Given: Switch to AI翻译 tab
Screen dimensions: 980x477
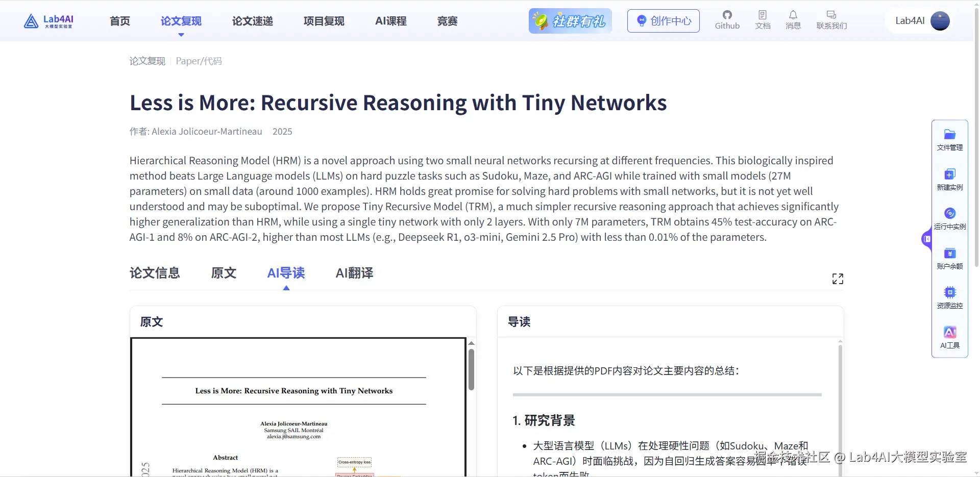Looking at the screenshot, I should pos(354,273).
